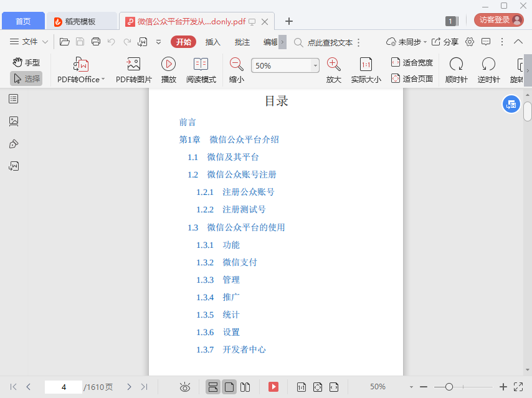Open the outline bookmarks sidebar panel
Screen dimensions: 532x398
[x=14, y=99]
